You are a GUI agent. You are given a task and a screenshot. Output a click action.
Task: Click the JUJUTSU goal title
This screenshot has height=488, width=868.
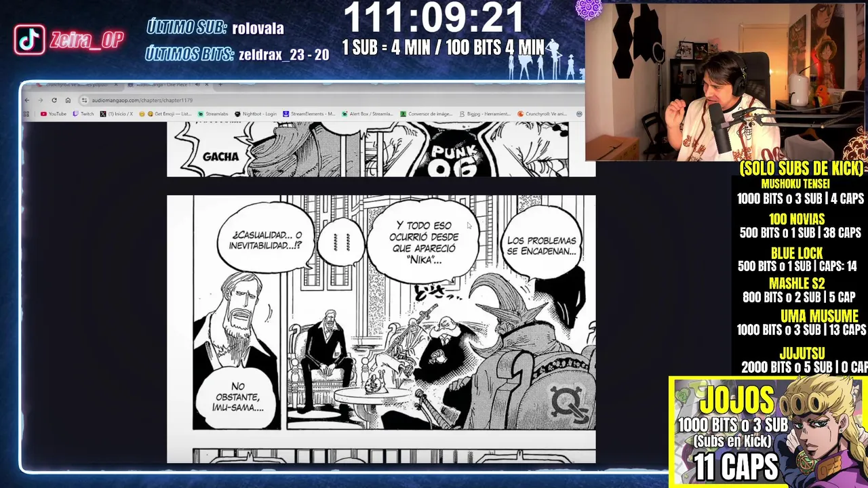point(802,353)
